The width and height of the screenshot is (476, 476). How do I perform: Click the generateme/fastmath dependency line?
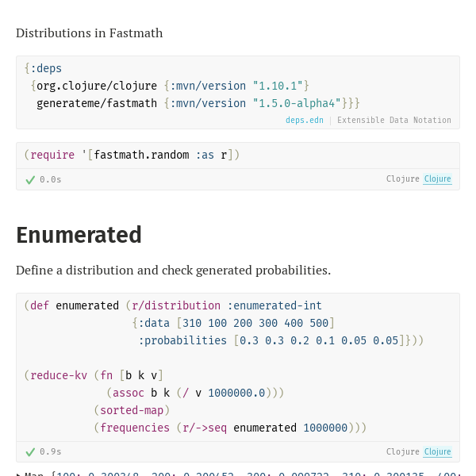[198, 103]
